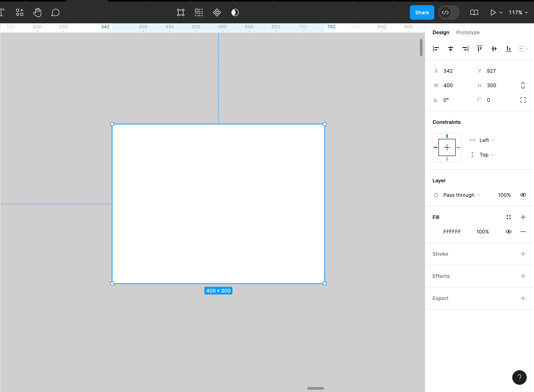Select the Hand tool
The image size is (534, 392).
click(38, 12)
